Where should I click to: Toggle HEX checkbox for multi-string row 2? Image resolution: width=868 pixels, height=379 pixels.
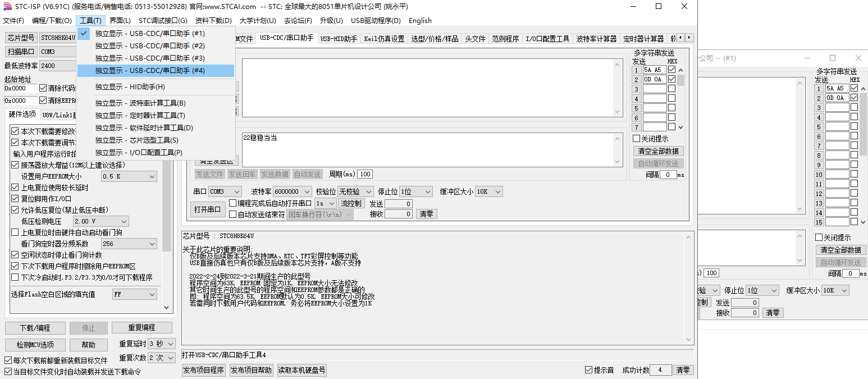pyautogui.click(x=671, y=80)
